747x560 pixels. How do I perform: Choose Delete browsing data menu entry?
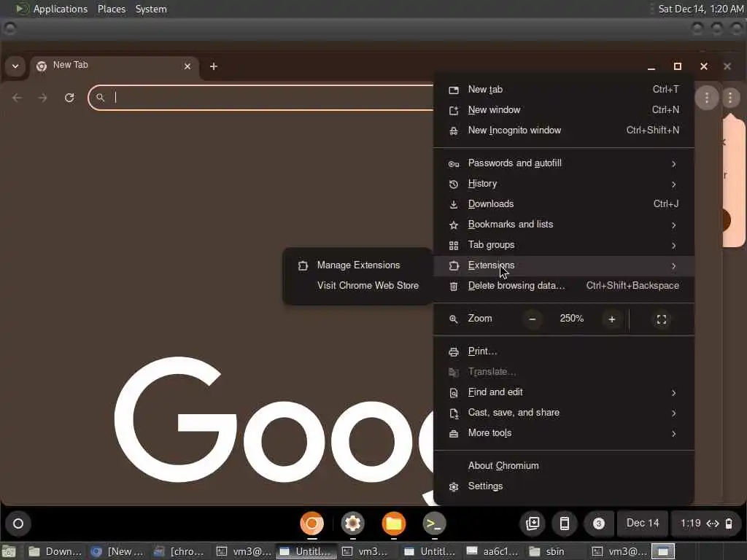[x=564, y=286]
